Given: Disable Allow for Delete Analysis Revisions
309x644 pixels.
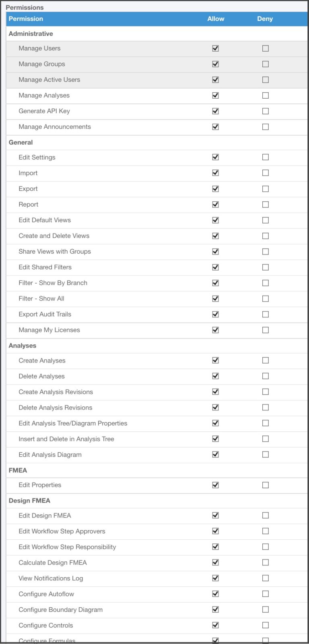Looking at the screenshot, I should click(215, 407).
